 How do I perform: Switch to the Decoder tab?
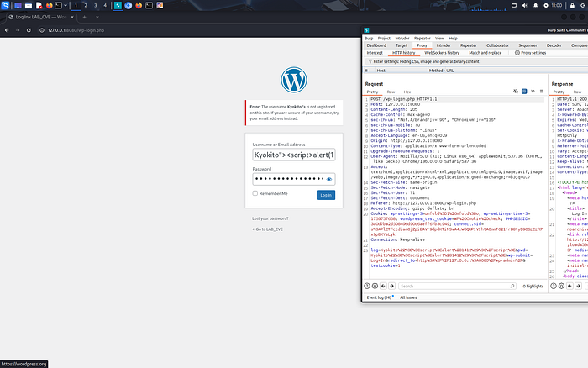click(554, 45)
